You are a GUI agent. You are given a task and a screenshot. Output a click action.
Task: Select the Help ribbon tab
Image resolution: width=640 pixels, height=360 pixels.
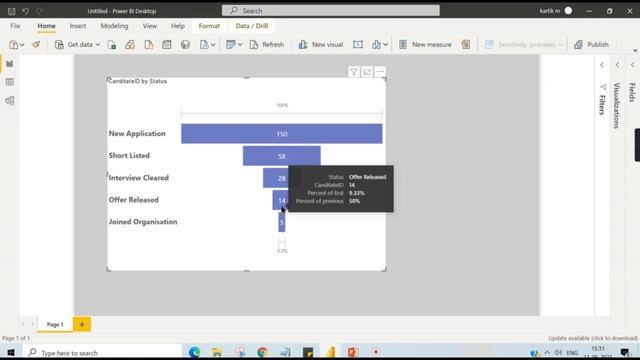tap(178, 26)
